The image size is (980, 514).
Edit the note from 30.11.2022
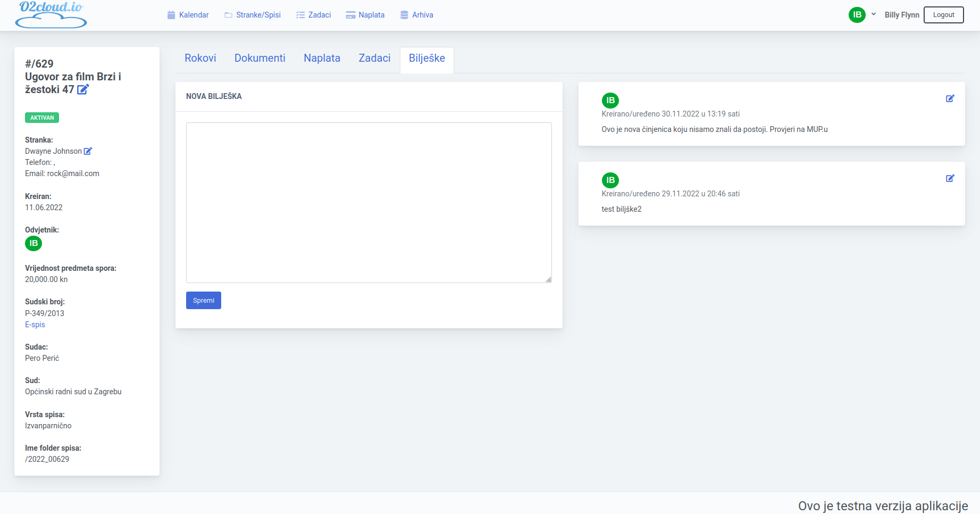(x=950, y=98)
